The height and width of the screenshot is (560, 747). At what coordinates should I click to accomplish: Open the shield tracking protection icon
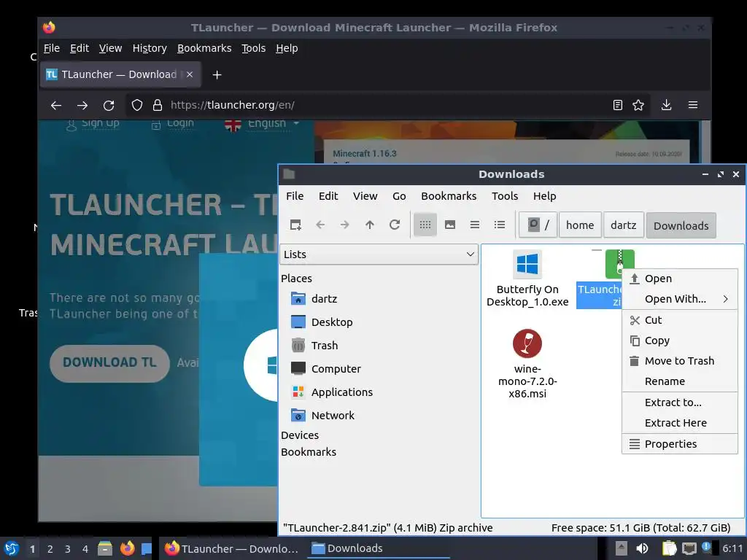coord(137,105)
